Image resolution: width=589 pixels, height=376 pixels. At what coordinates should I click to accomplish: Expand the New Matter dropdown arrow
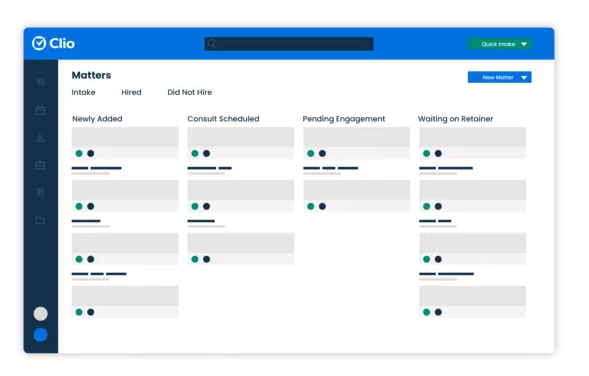point(524,78)
